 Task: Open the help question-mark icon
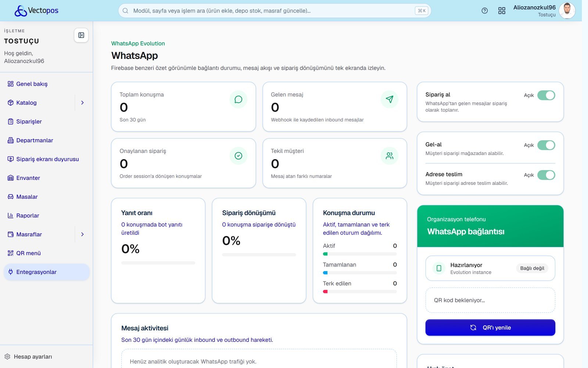coord(485,11)
